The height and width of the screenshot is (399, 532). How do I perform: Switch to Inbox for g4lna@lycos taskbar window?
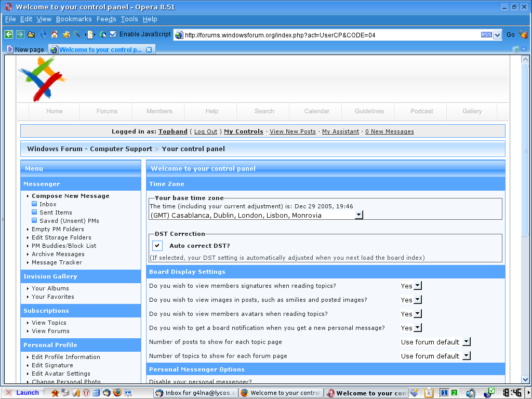[196, 393]
